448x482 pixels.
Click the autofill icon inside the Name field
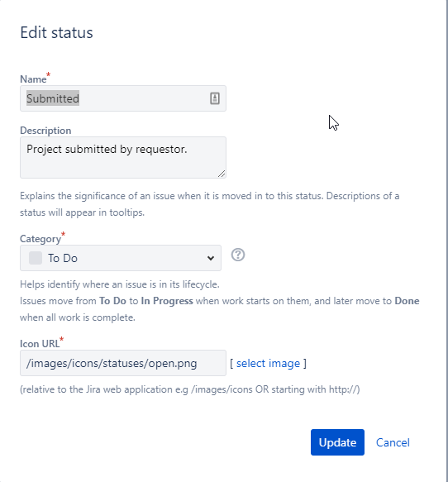click(x=215, y=98)
